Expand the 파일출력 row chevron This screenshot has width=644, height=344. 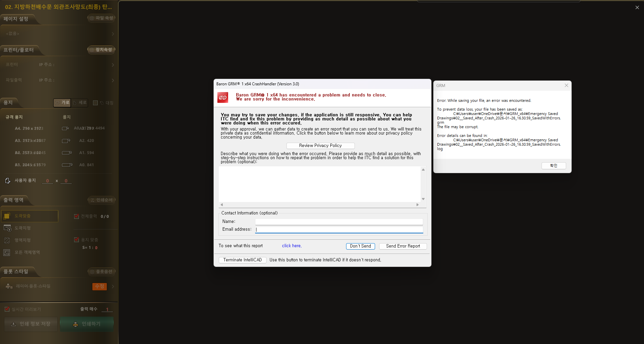[113, 80]
